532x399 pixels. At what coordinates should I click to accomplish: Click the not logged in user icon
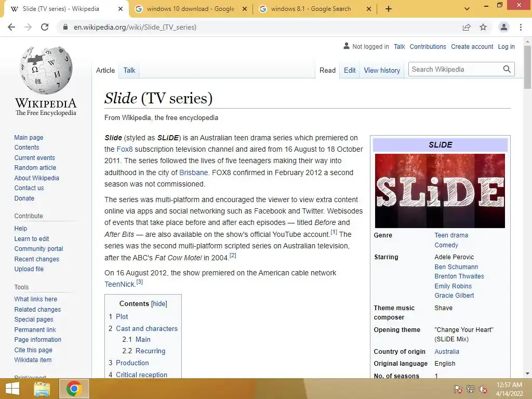pyautogui.click(x=347, y=46)
